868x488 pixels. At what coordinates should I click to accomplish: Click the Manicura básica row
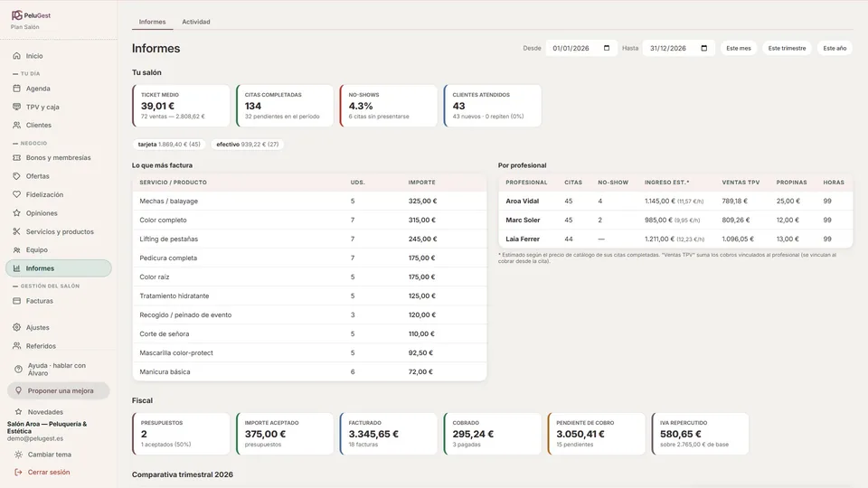pyautogui.click(x=309, y=371)
